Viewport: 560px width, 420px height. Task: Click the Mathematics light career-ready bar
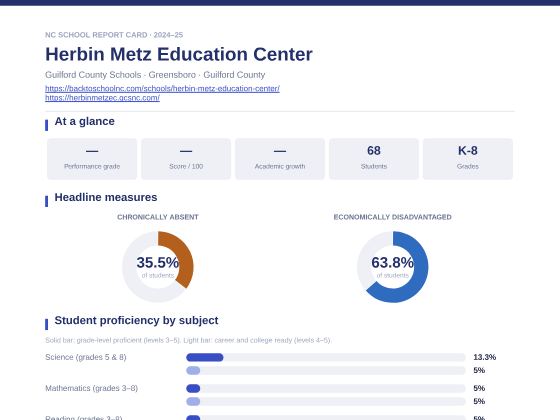tap(326, 401)
